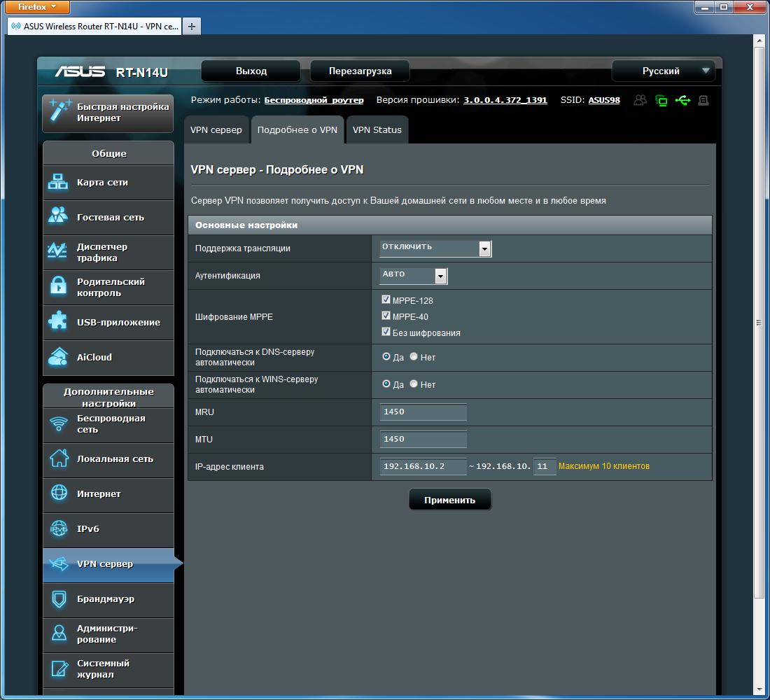Click the green USB status icon

682,100
